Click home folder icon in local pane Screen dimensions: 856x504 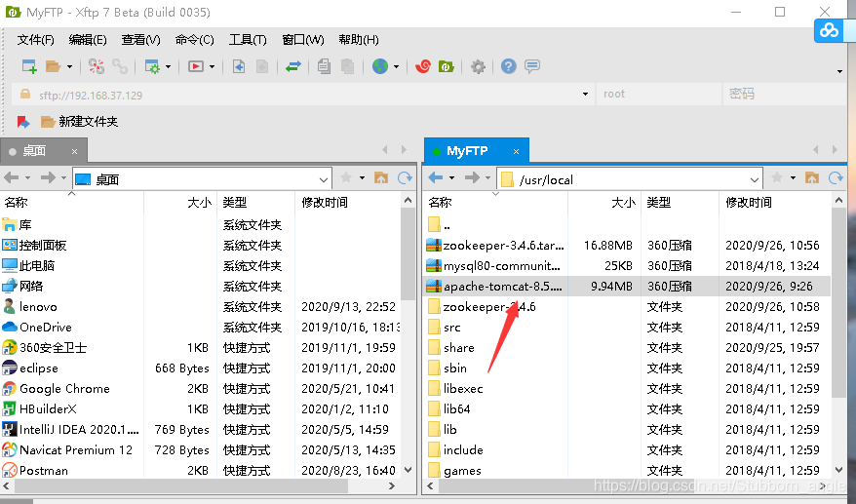pyautogui.click(x=381, y=178)
